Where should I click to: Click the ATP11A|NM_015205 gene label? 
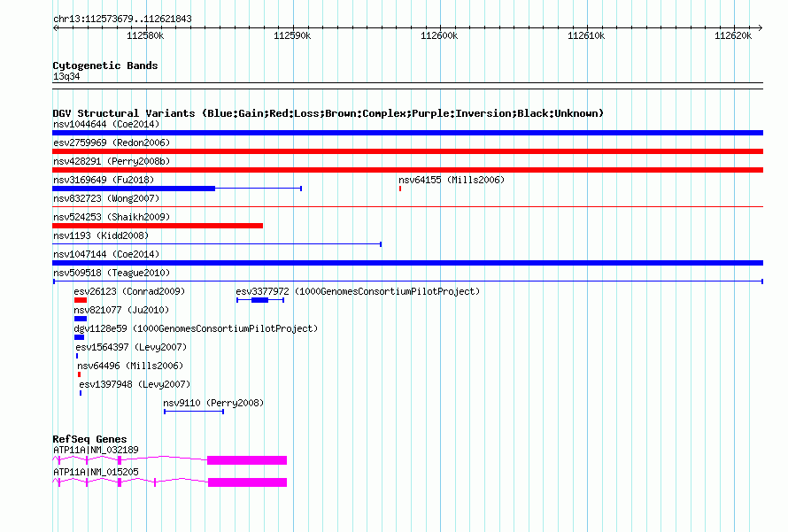coord(96,472)
